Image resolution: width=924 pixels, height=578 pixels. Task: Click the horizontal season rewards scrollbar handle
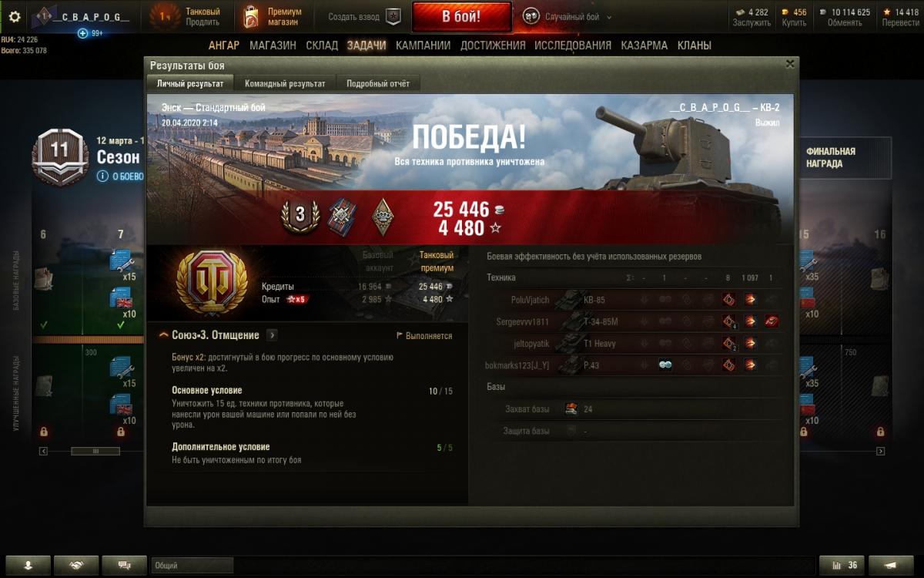point(95,451)
